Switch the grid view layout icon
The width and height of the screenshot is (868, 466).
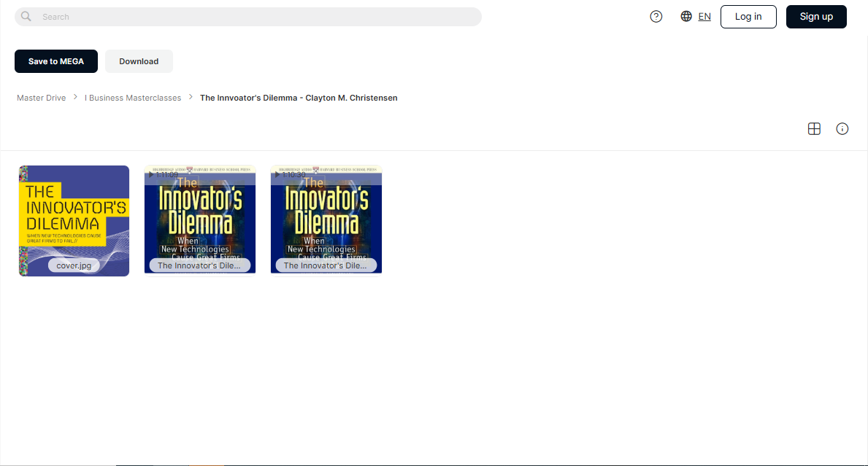click(814, 129)
